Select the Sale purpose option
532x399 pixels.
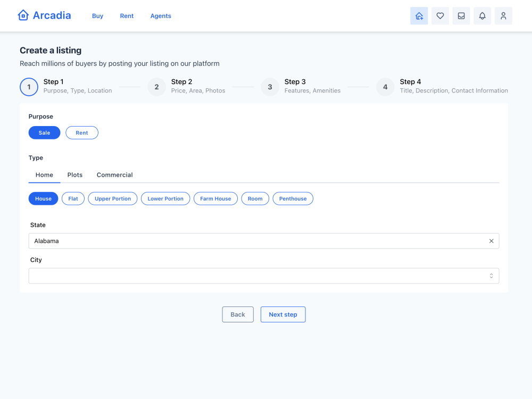pos(45,132)
